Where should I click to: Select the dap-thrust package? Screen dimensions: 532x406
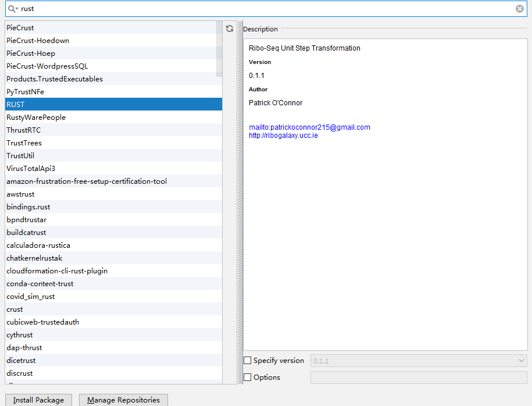click(113, 347)
